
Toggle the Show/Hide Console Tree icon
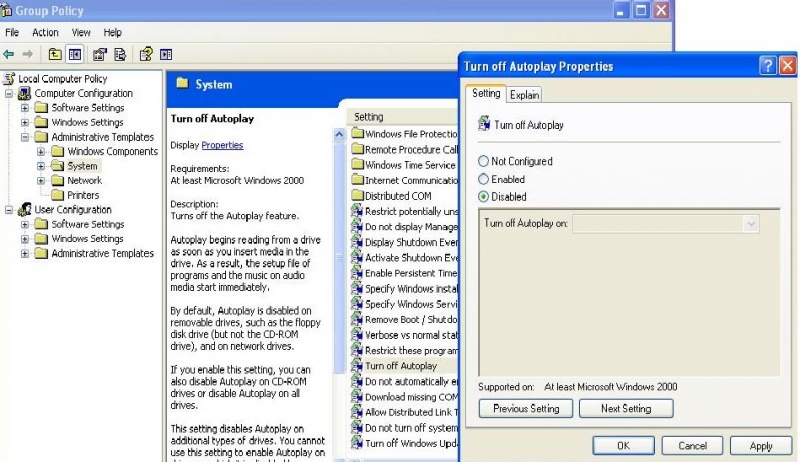(75, 54)
